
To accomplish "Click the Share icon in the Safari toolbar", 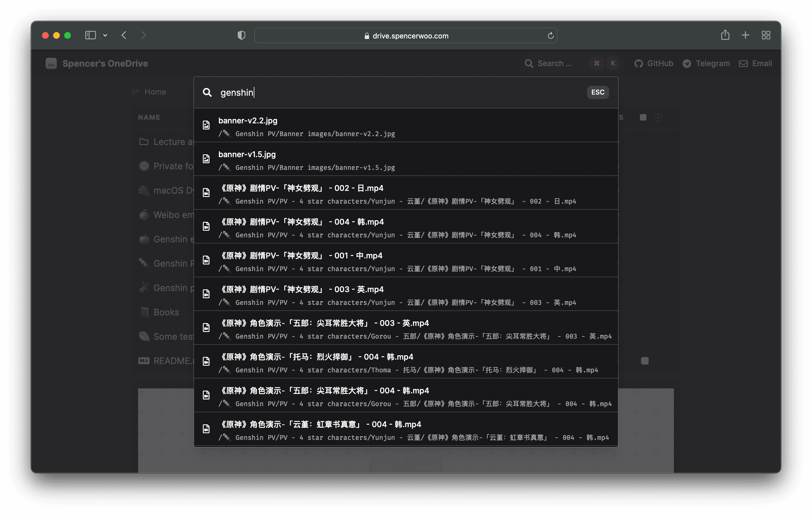I will click(x=725, y=35).
